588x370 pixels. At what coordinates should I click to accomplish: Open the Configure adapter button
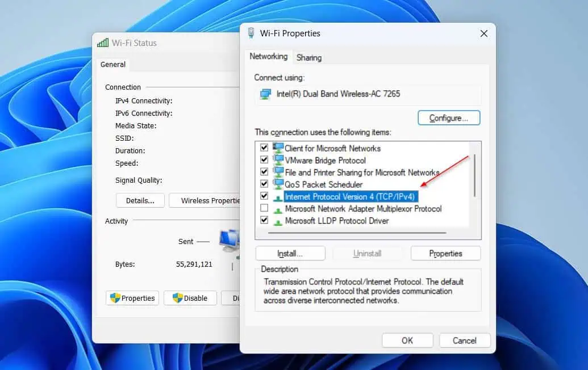449,118
